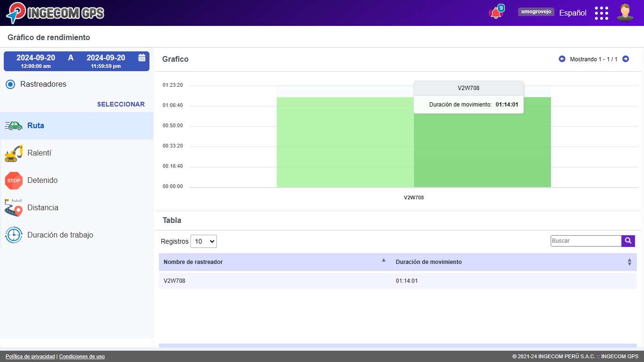The width and height of the screenshot is (644, 362).
Task: Open the notifications bell icon
Action: pyautogui.click(x=495, y=13)
